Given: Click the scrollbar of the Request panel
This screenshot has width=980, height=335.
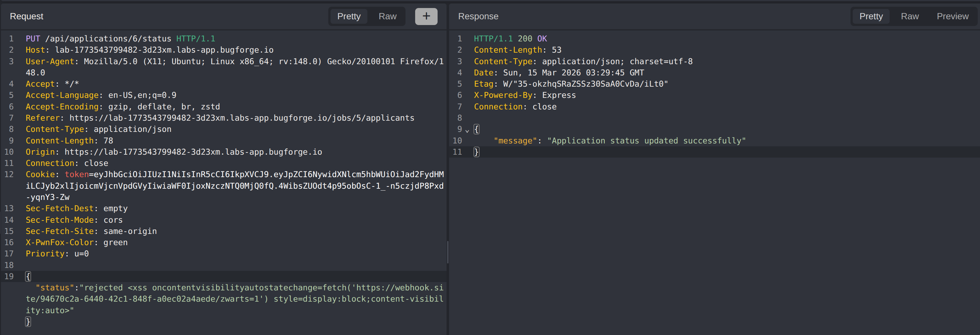Looking at the screenshot, I should pos(448,251).
